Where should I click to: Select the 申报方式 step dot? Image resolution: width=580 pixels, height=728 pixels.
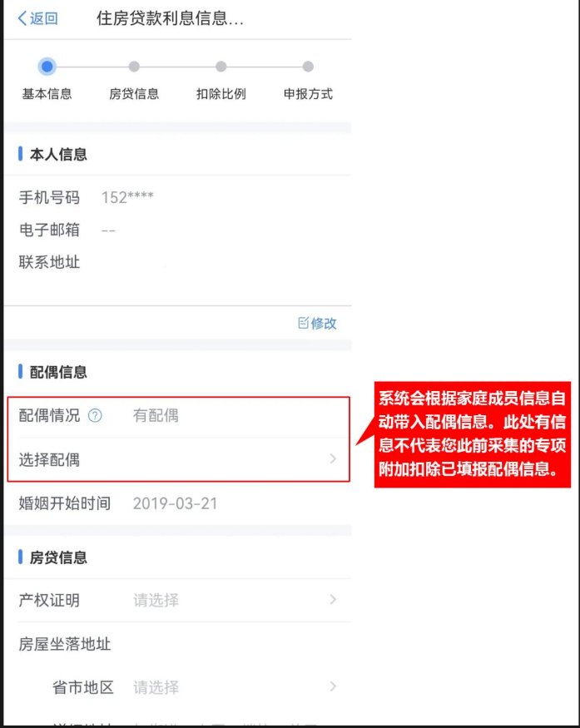pyautogui.click(x=308, y=67)
